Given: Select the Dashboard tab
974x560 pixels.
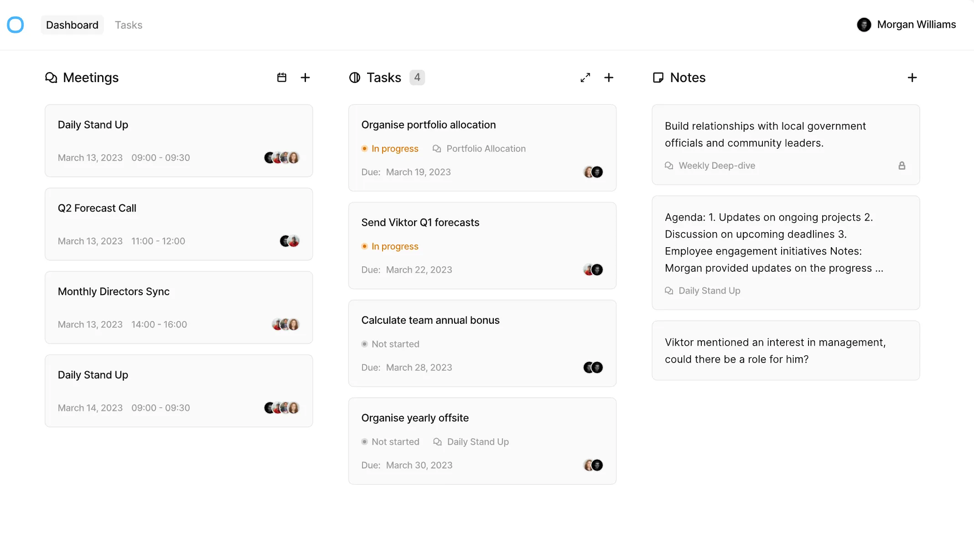Looking at the screenshot, I should pyautogui.click(x=72, y=25).
